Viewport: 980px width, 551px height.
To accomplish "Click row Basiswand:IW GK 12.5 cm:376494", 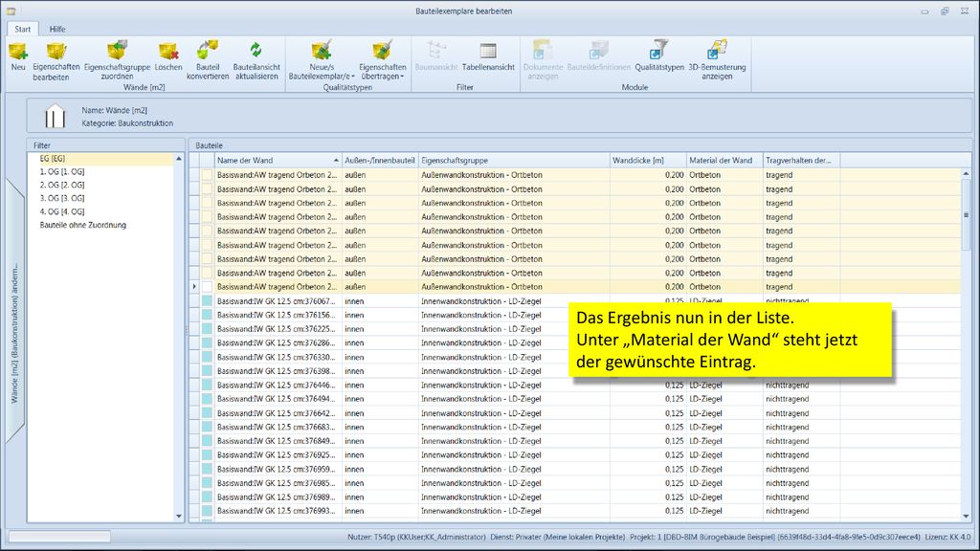I will 575,399.
